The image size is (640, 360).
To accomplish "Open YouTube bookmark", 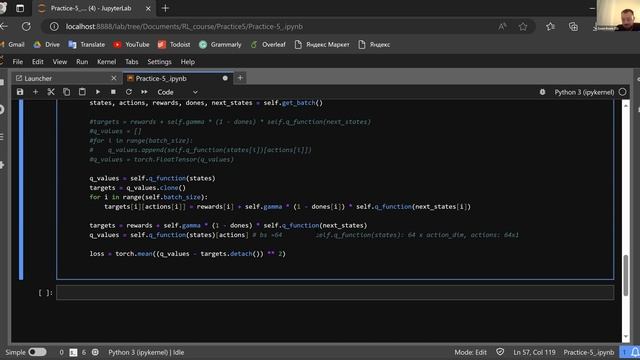I will 131,44.
